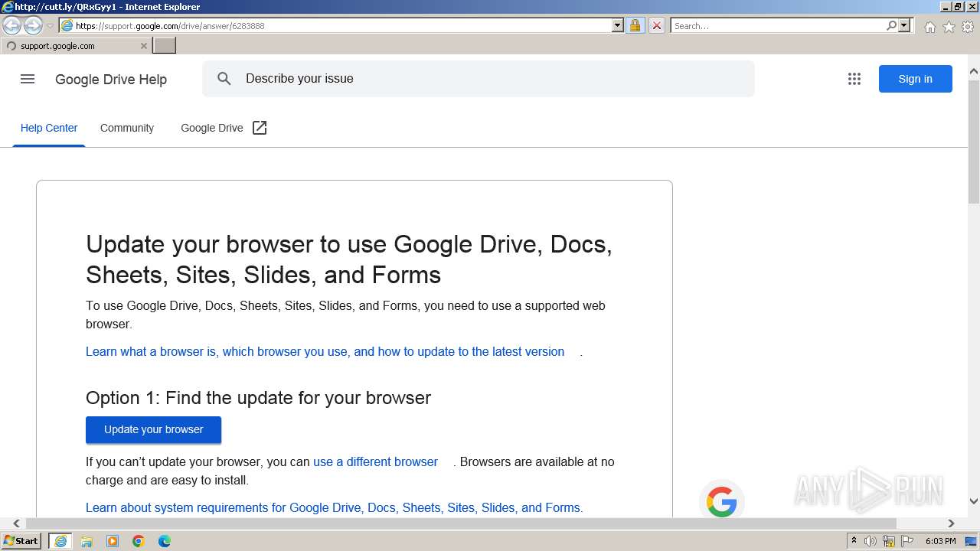Click the Show desktop button
The width and height of the screenshot is (980, 551).
click(971, 541)
